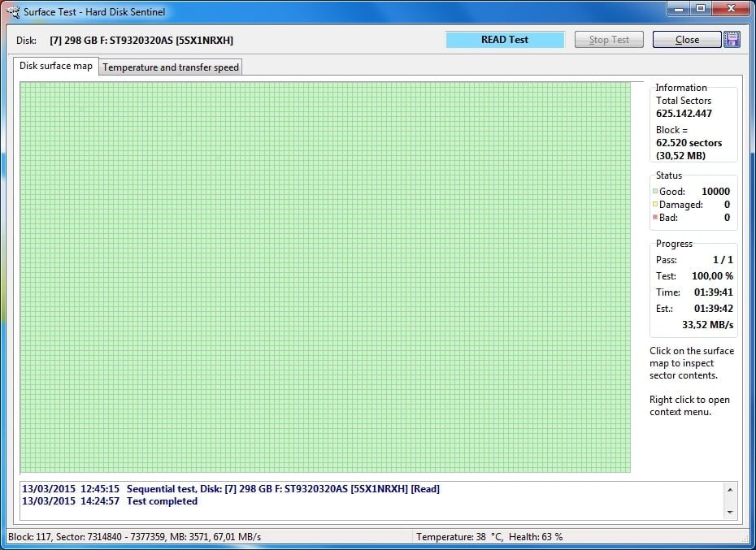Click the Good count value 10000

point(715,192)
